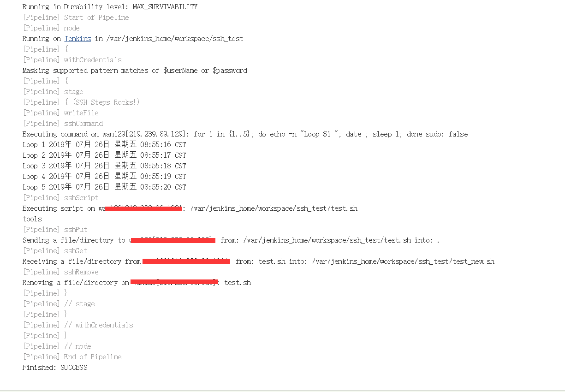Click the writeFile pipeline step line
The height and width of the screenshot is (392, 565).
coord(60,113)
